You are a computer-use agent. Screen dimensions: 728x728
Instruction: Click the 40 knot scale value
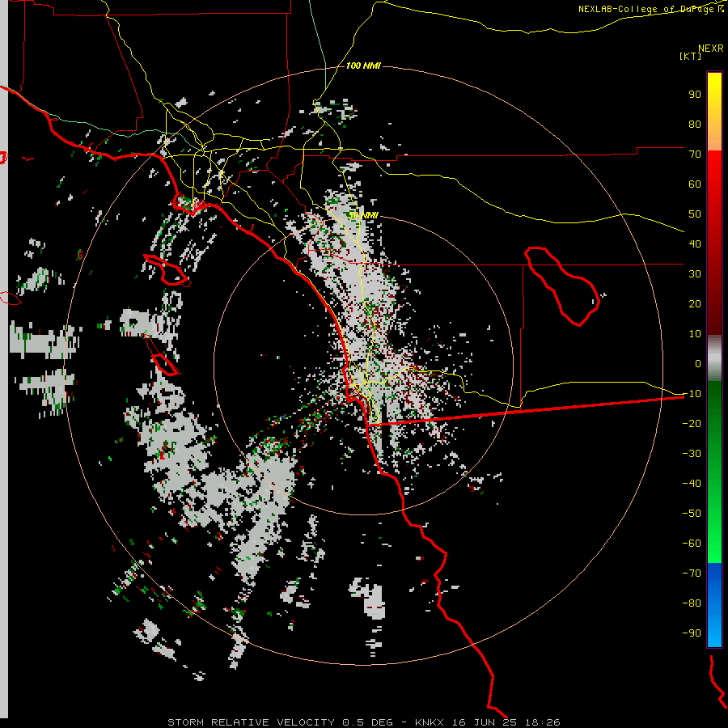coord(695,243)
